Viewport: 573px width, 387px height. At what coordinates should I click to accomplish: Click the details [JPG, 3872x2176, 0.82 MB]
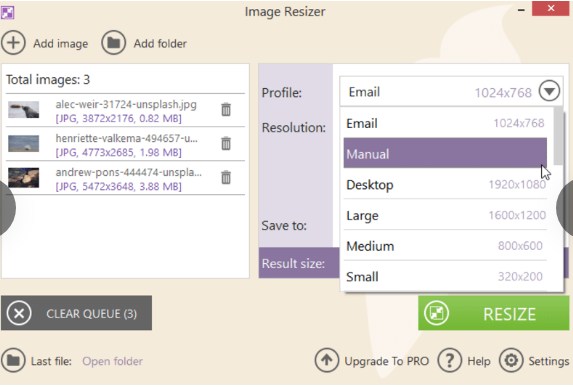point(118,118)
